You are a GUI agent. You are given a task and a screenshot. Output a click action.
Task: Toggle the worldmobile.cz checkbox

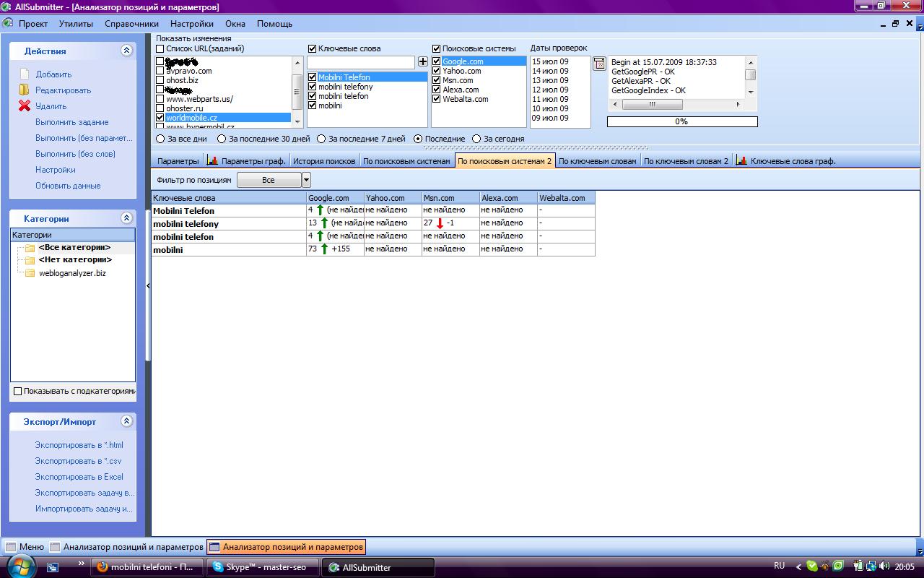pos(160,118)
